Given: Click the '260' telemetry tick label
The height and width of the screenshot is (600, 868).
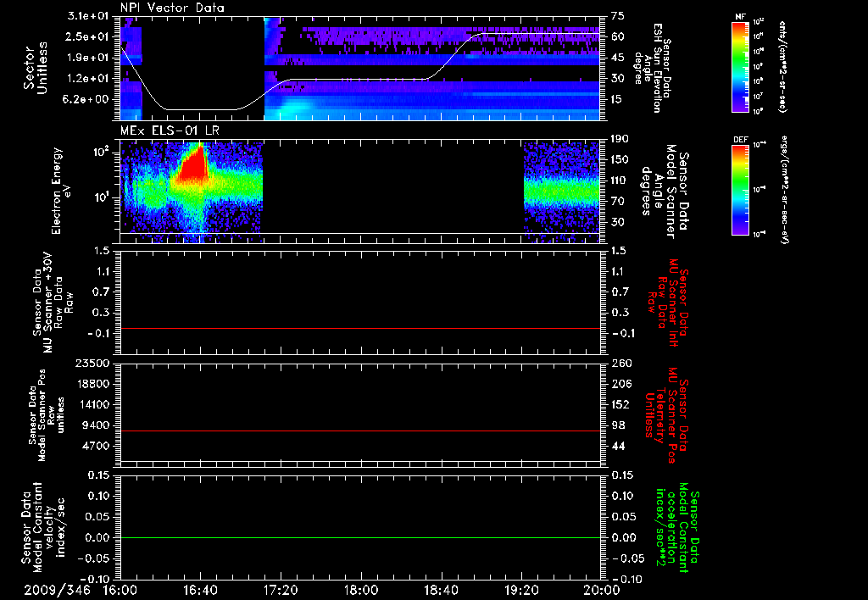Looking at the screenshot, I should [x=620, y=363].
